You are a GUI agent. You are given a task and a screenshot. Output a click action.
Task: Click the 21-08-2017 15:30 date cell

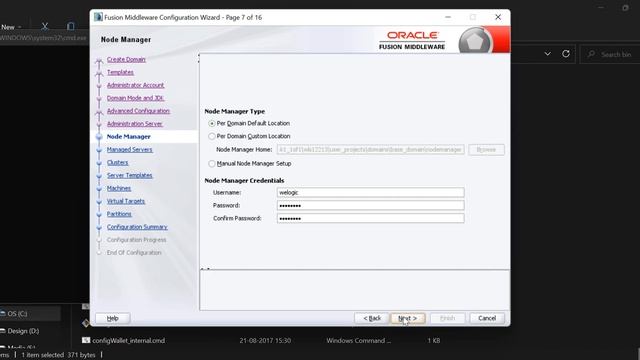click(265, 340)
